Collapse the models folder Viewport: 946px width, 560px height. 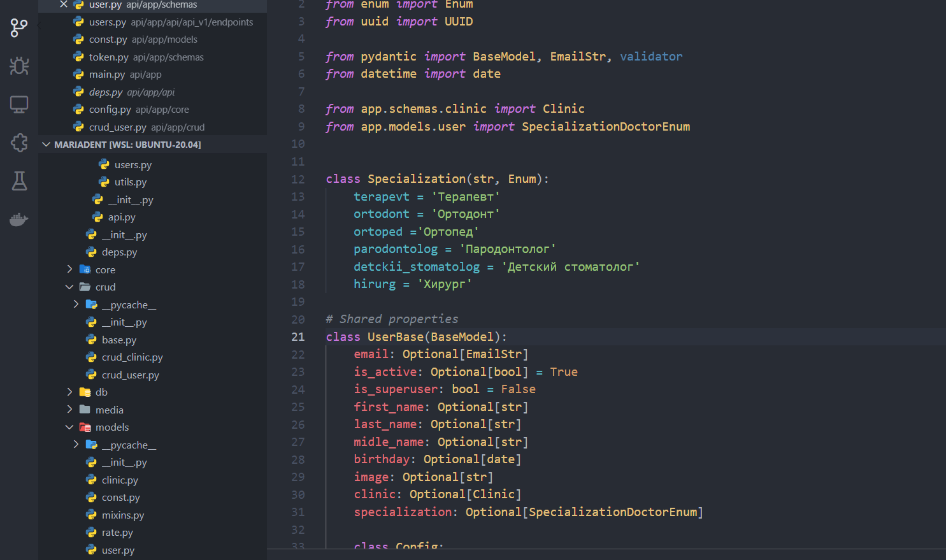69,427
